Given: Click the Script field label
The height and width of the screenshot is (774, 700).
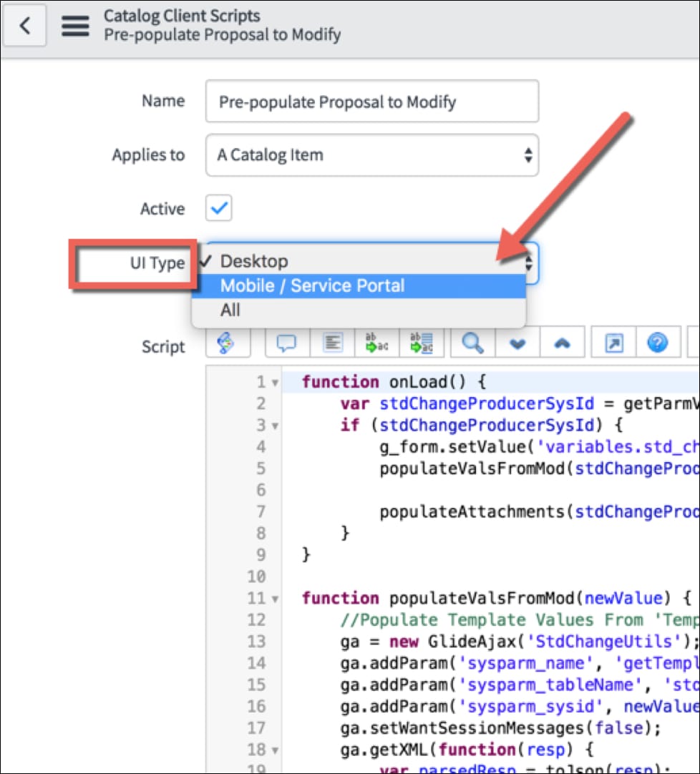Looking at the screenshot, I should (163, 346).
